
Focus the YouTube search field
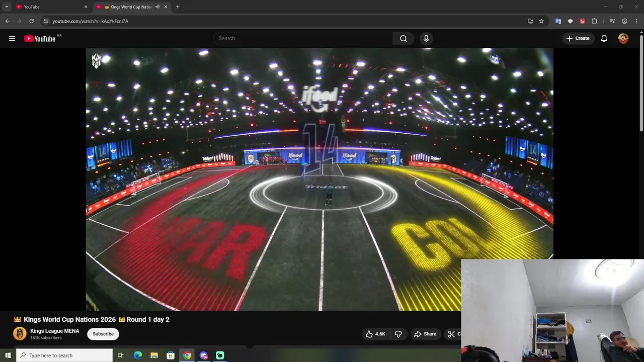(303, 39)
